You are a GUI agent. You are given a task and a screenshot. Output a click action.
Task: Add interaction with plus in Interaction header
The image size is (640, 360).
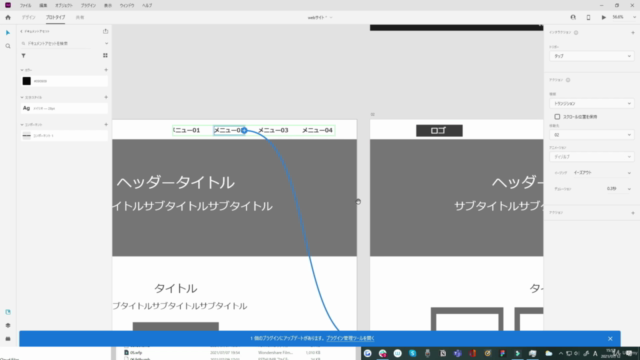coord(633,33)
